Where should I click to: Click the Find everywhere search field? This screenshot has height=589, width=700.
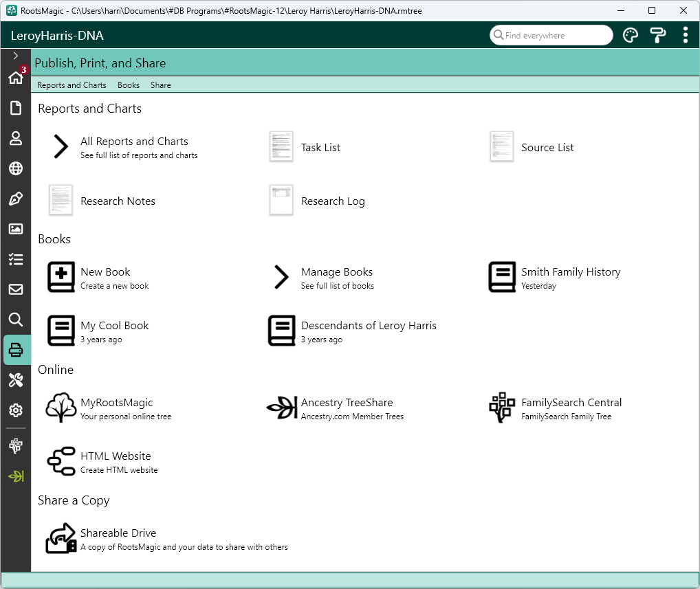pyautogui.click(x=551, y=35)
